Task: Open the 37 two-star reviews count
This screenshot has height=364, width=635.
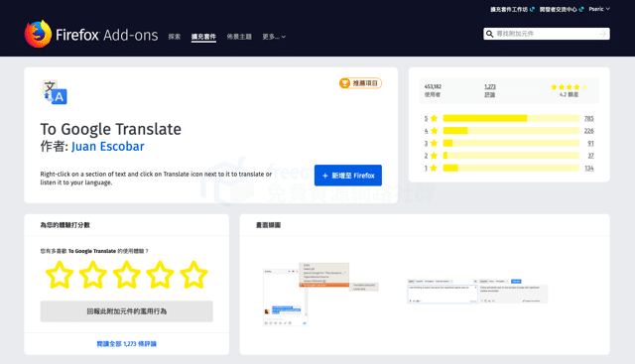Action: (591, 156)
